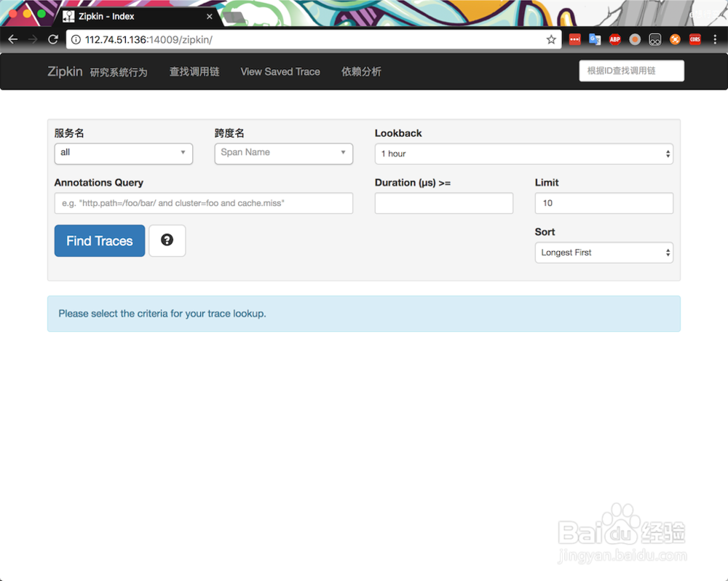Click the macOS yellow minimize button
Screen dimensions: 728x581
click(28, 13)
